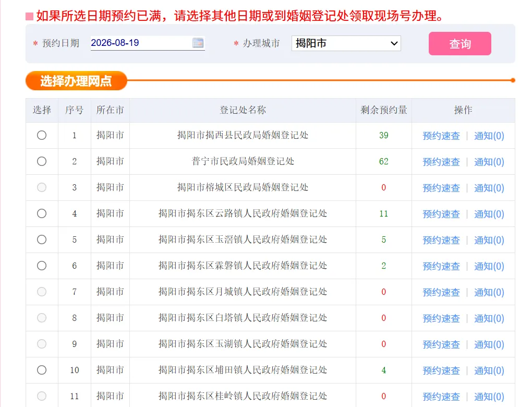Click the 剩余预约量 column header
532x407 pixels.
(384, 110)
